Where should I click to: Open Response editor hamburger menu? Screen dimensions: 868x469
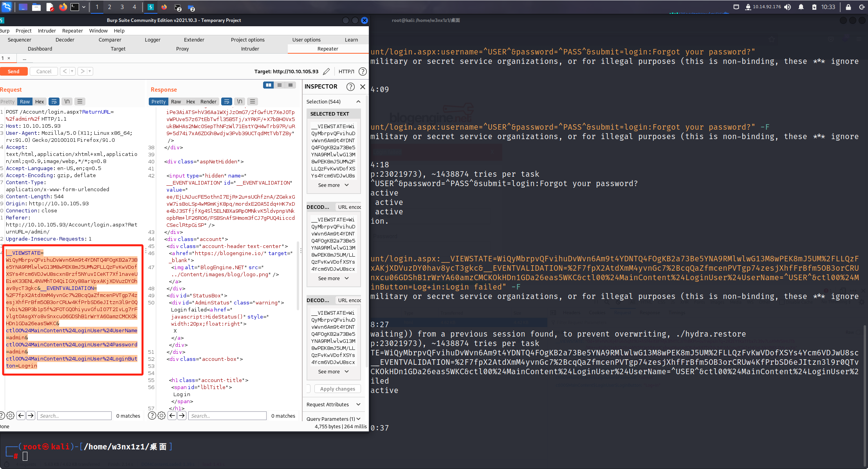click(253, 101)
